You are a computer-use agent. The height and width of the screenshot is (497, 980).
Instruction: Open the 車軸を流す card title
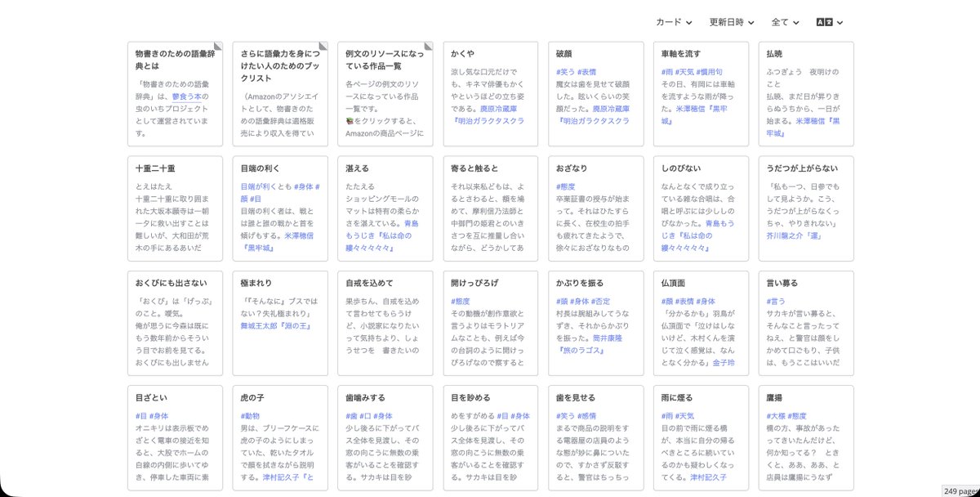click(681, 54)
